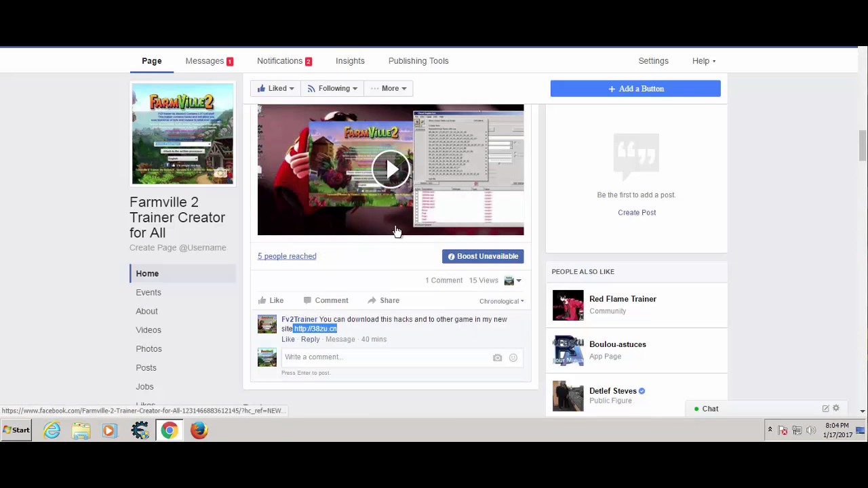Open Photos in page sidebar
This screenshot has width=868, height=488.
pos(149,349)
